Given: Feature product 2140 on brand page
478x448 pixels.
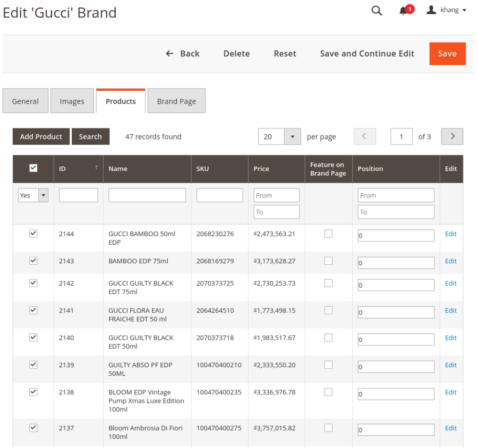Looking at the screenshot, I should coord(328,338).
